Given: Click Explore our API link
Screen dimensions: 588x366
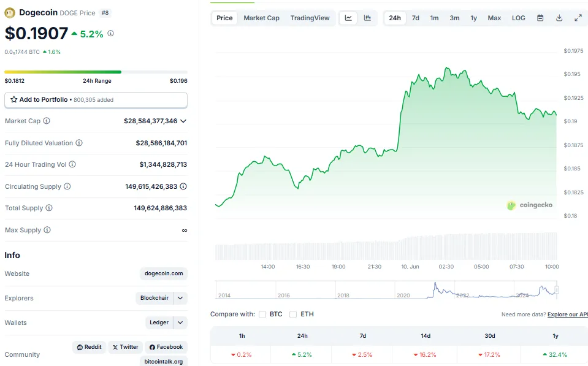Looking at the screenshot, I should pyautogui.click(x=568, y=315).
